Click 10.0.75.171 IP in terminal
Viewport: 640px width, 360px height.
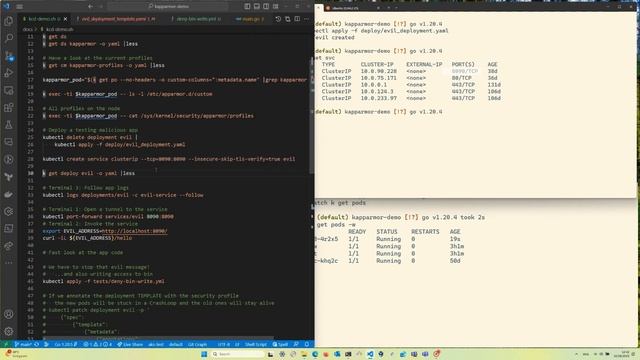378,78
